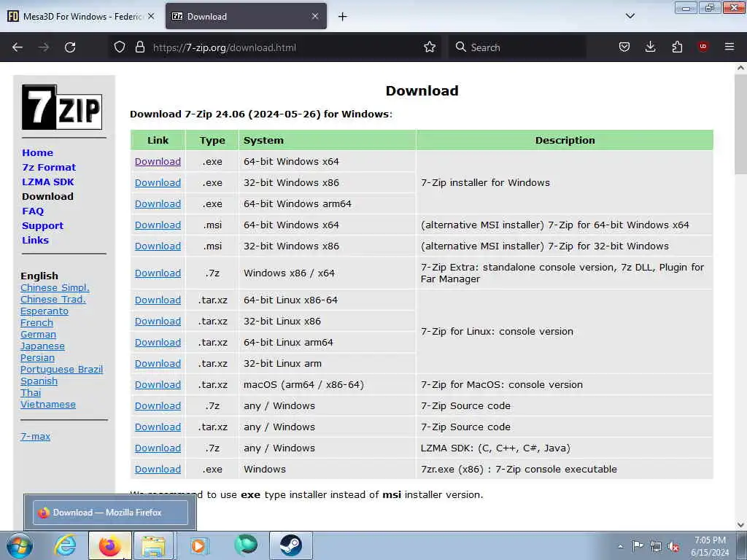Download the 64-bit Linux arm64 tarball

(x=158, y=343)
